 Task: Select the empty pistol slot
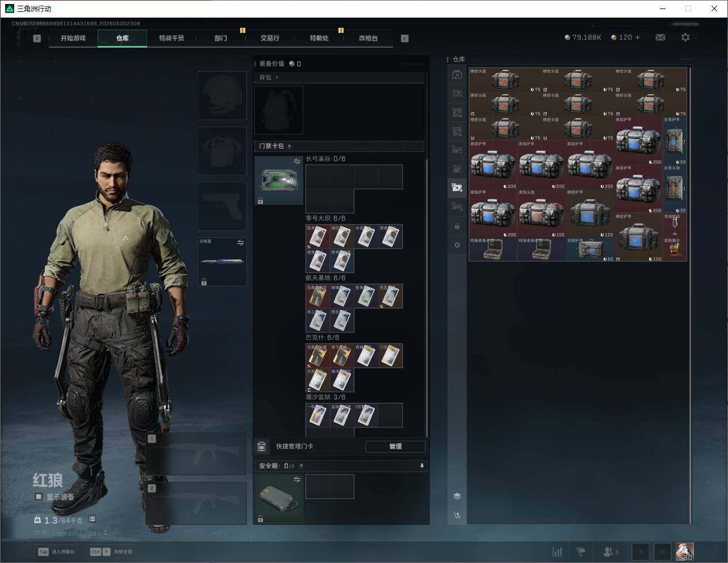(223, 207)
